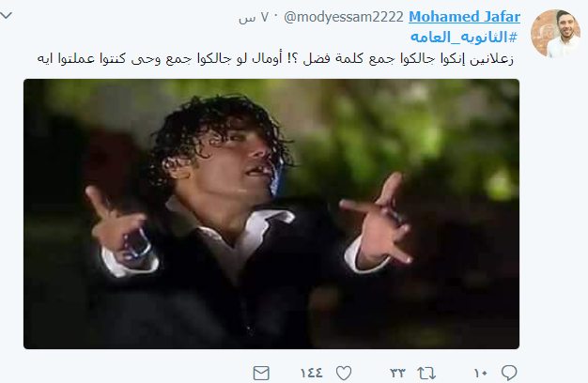Click the retweet count ٢٣
This screenshot has height=383, width=588.
[x=397, y=374]
